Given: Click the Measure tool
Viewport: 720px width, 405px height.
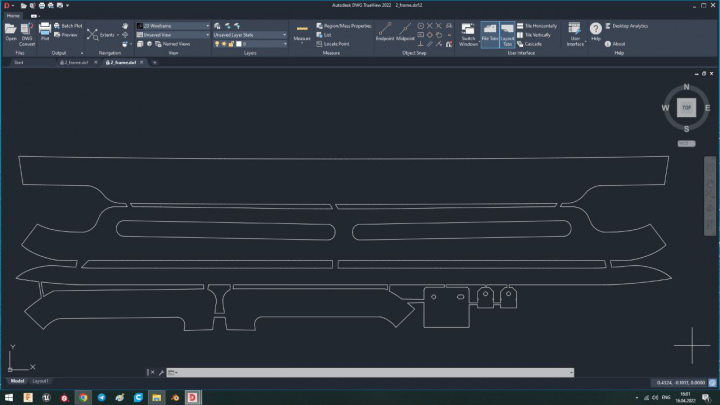Looking at the screenshot, I should click(x=302, y=33).
